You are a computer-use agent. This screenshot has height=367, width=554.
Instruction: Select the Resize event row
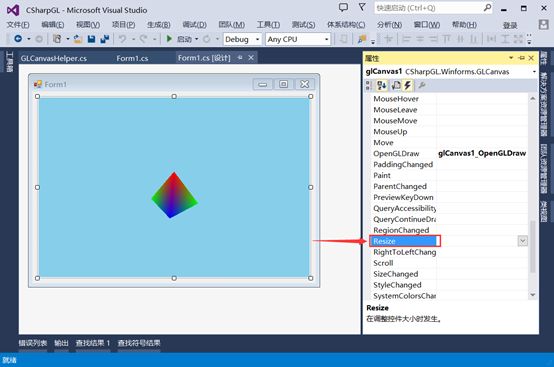[x=449, y=241]
